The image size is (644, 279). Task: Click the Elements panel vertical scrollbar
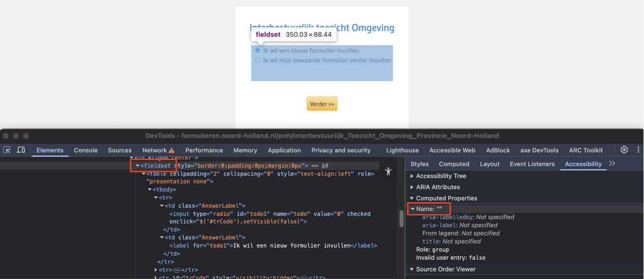[x=401, y=219]
